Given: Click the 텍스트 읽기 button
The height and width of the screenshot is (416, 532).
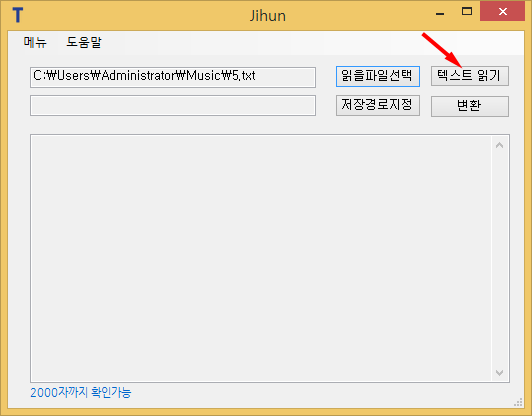Looking at the screenshot, I should click(470, 76).
